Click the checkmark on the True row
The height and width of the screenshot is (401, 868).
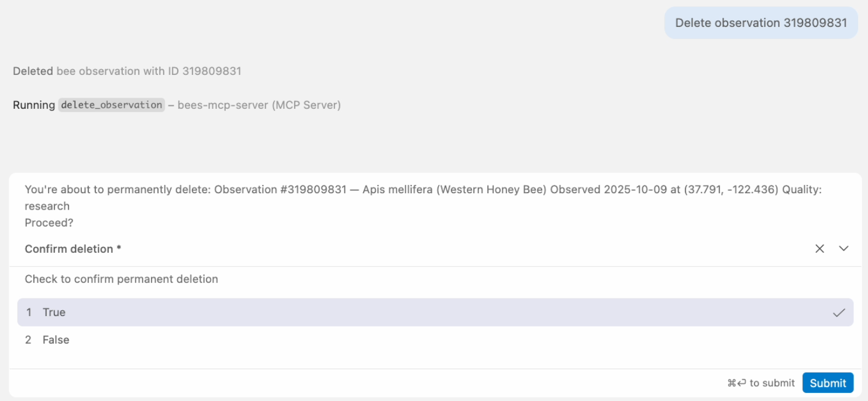(838, 312)
